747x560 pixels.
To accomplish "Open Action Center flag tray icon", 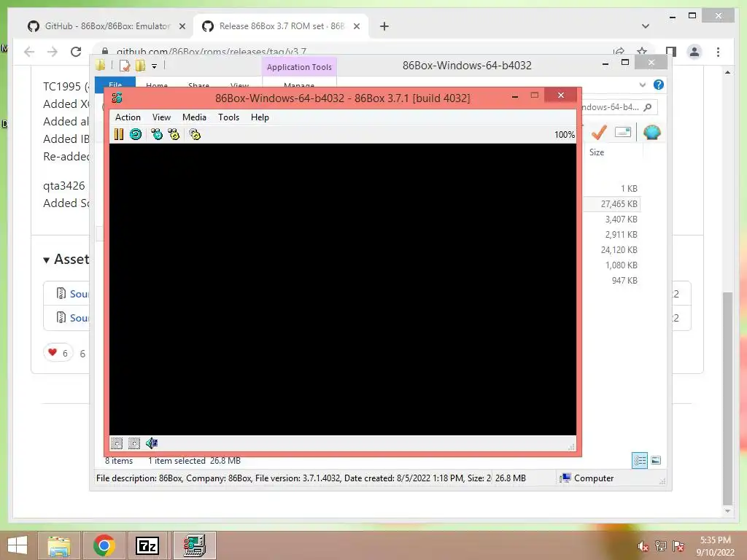I will pyautogui.click(x=678, y=546).
